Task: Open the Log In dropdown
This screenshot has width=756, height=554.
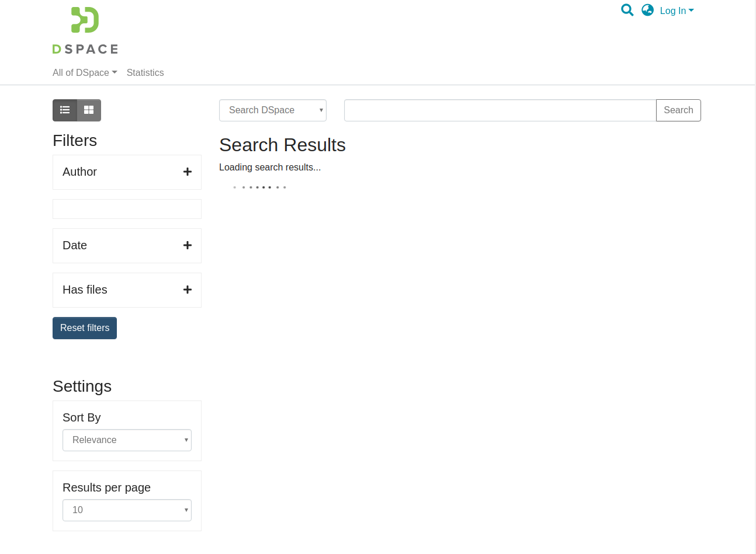Action: coord(677,11)
